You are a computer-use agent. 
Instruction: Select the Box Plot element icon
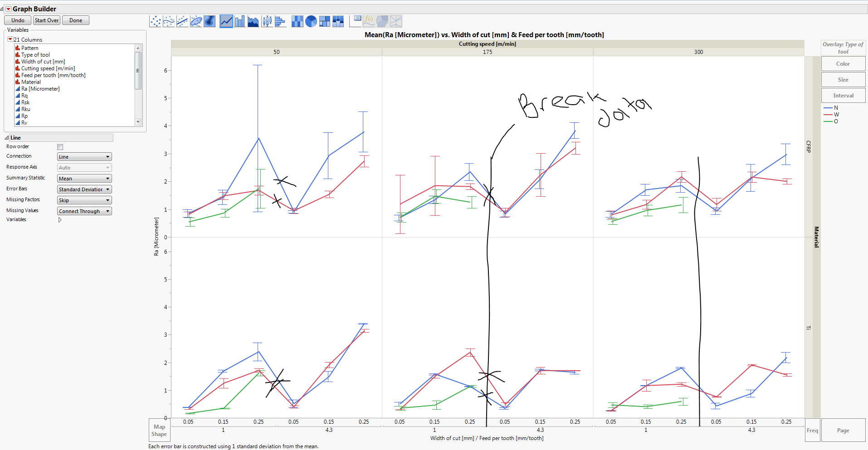[267, 21]
